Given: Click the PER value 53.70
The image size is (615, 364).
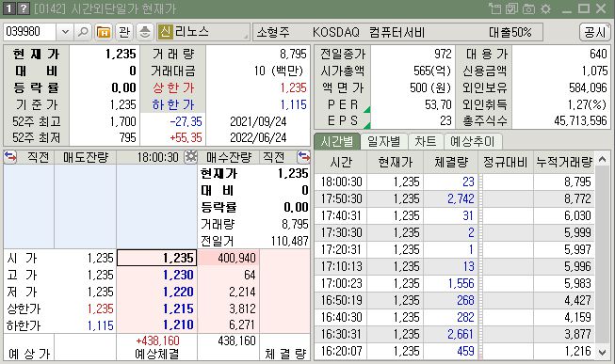Looking at the screenshot, I should 438,104.
